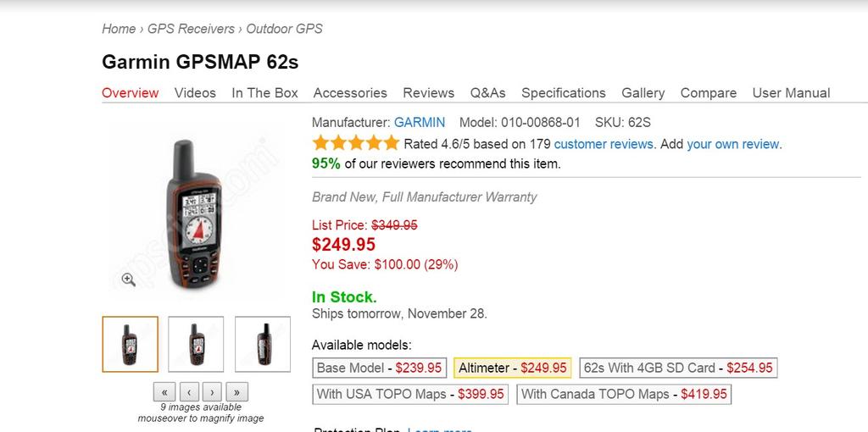868x432 pixels.
Task: Open the GARMIN manufacturer link
Action: pyautogui.click(x=420, y=122)
